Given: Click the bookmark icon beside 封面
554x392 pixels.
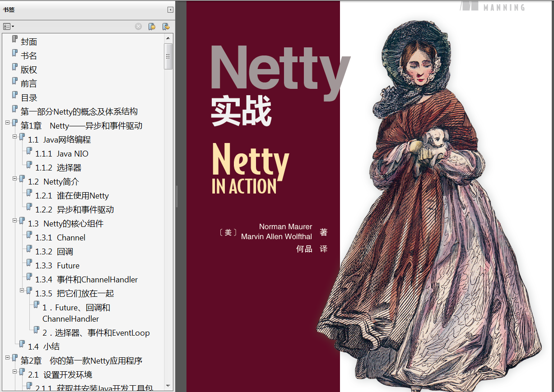Looking at the screenshot, I should 15,39.
